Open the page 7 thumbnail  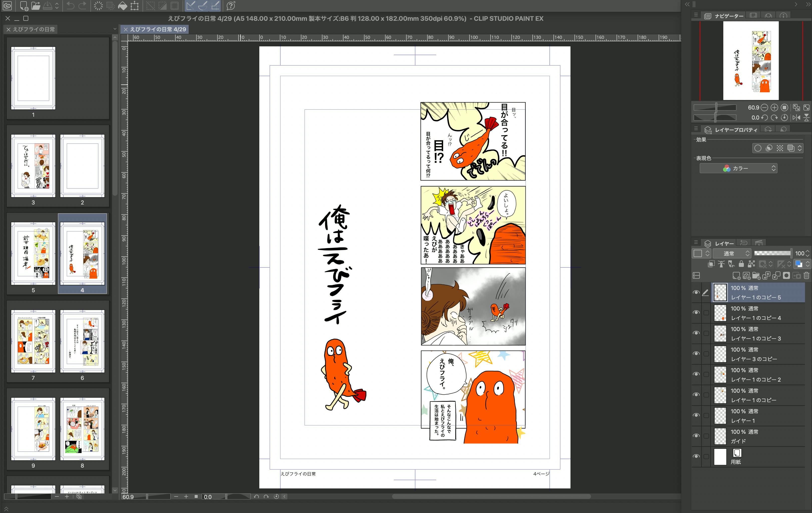click(x=33, y=341)
